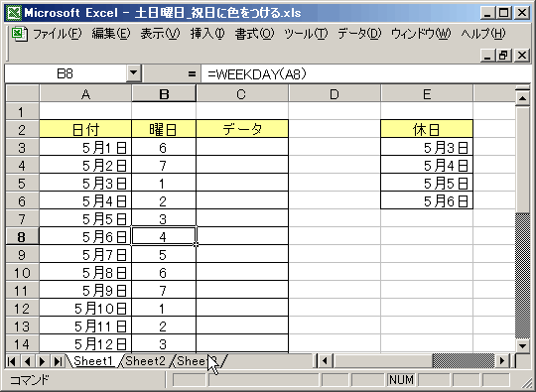536x392 pixels.
Task: Open the 表示(V) menu
Action: [161, 34]
